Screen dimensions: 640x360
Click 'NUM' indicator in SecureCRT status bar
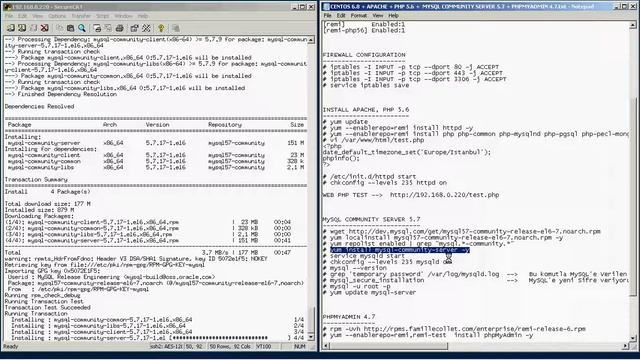click(x=300, y=347)
